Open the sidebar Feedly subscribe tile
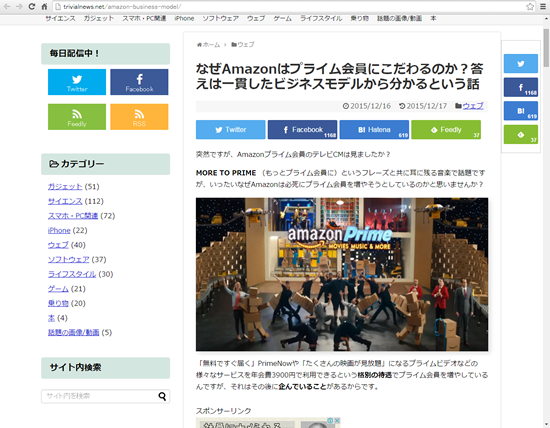The height and width of the screenshot is (428, 550). pyautogui.click(x=77, y=117)
